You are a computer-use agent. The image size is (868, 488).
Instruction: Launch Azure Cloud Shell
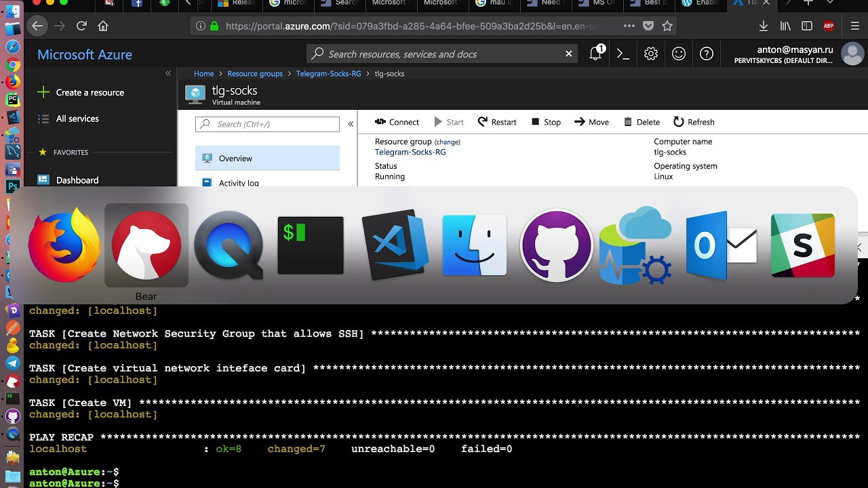pyautogui.click(x=623, y=54)
